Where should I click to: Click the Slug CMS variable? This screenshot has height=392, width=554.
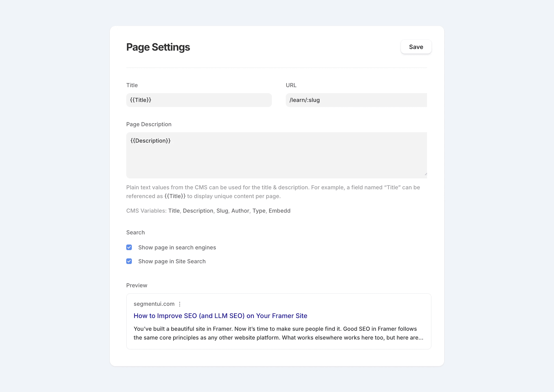pos(222,211)
